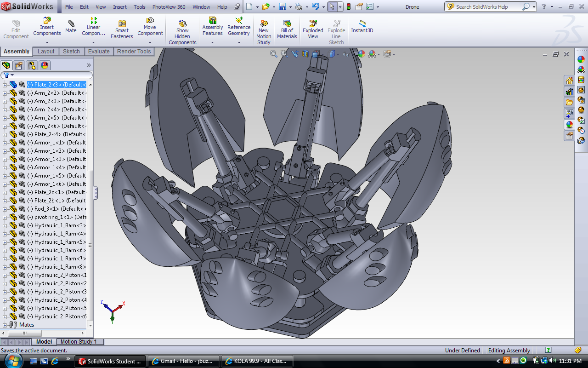Expand the Reference Geometry dropdown arrow
The image size is (588, 368).
pyautogui.click(x=239, y=43)
